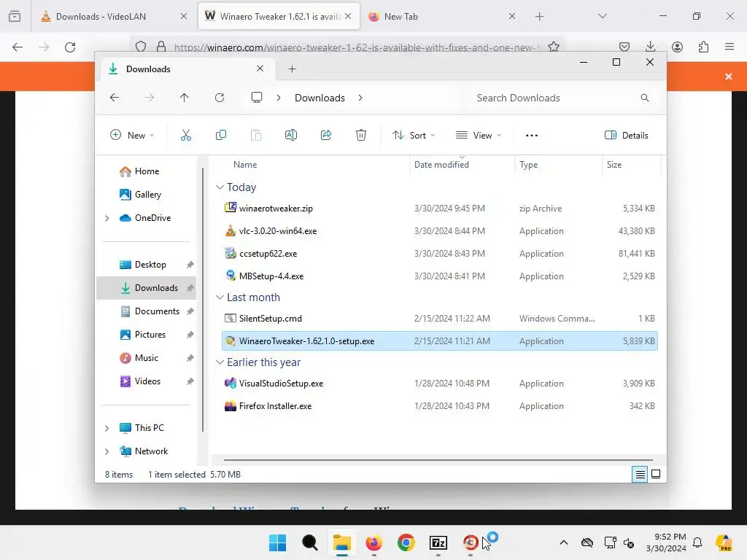Screen dimensions: 747x560
Task: Open the Firefox account icon
Action: tap(677, 47)
